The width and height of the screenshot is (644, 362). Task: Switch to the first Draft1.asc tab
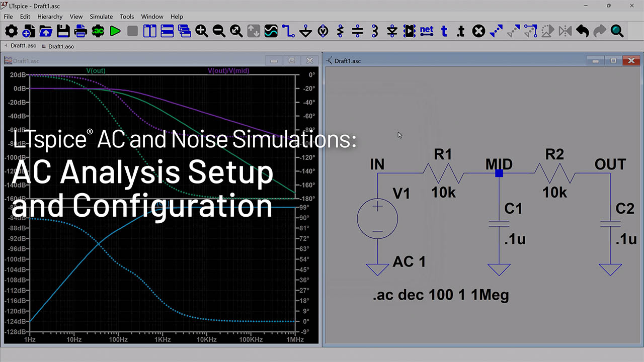click(x=21, y=46)
